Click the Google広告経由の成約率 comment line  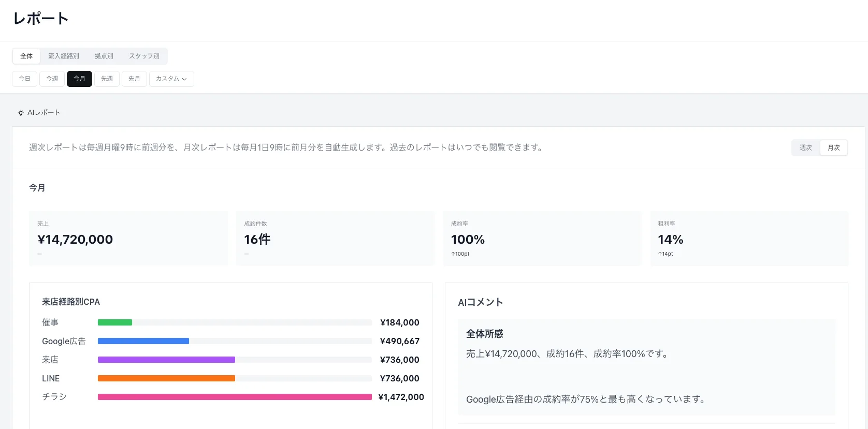tap(585, 399)
